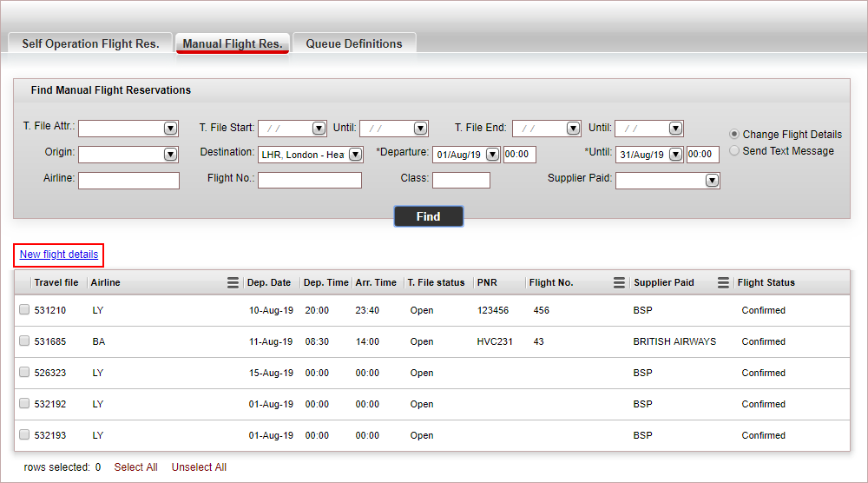
Task: Select Send Text Message radio option
Action: click(735, 151)
